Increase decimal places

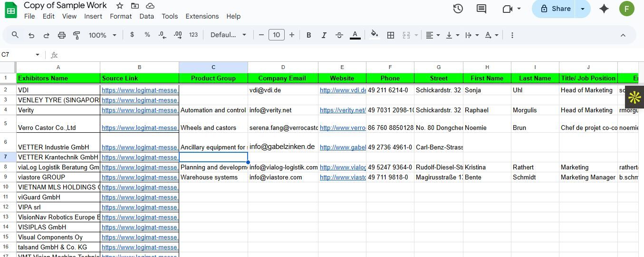click(178, 35)
